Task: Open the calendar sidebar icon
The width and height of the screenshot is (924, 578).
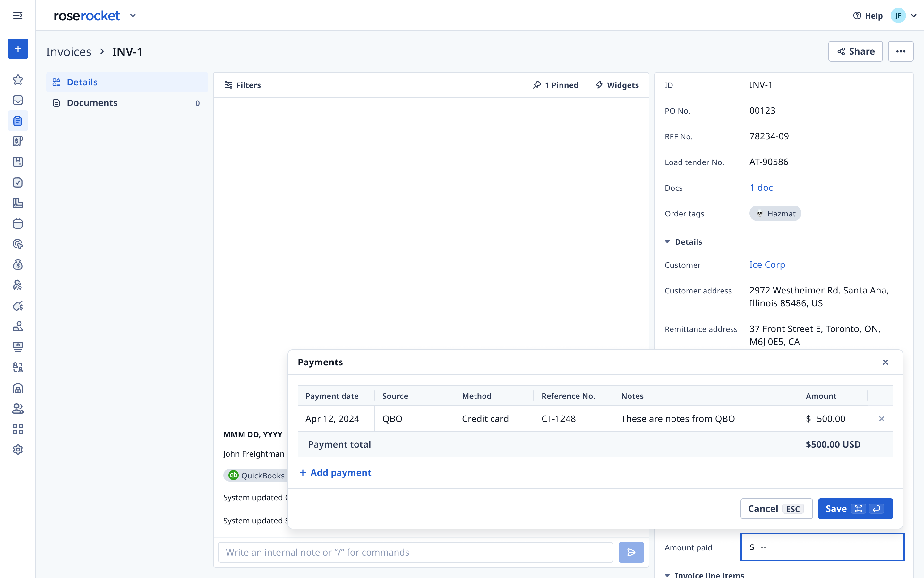Action: click(x=18, y=223)
